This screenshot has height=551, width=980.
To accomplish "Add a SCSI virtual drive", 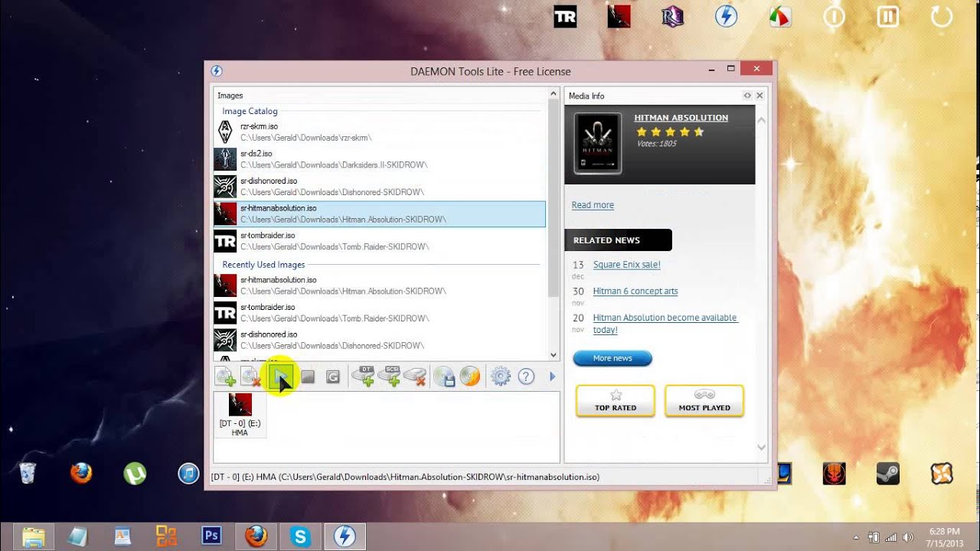I will click(x=389, y=377).
